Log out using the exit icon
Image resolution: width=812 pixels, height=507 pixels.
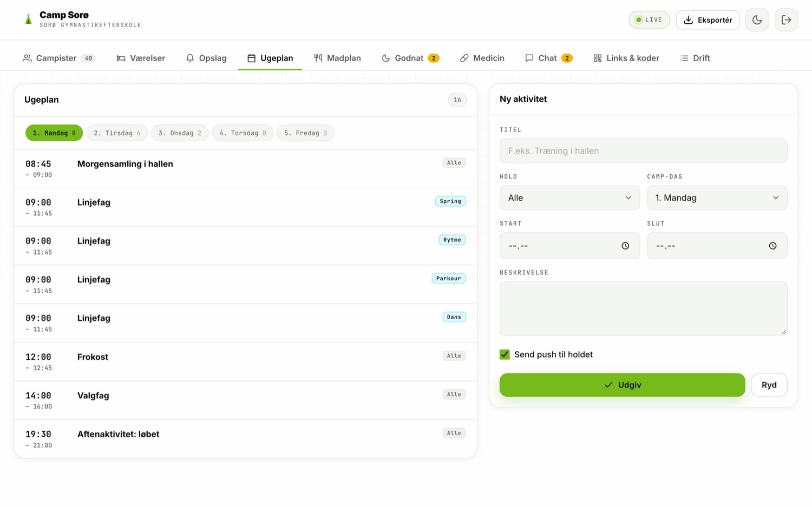click(786, 20)
